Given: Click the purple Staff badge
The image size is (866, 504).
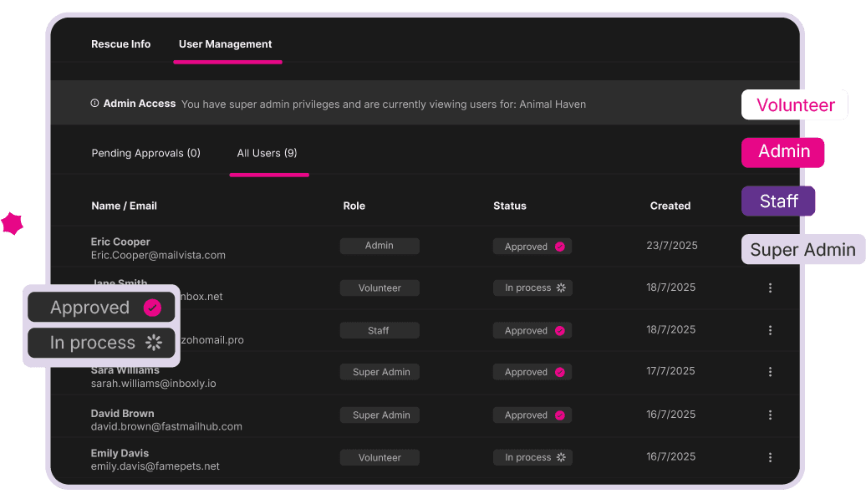Looking at the screenshot, I should pos(777,201).
